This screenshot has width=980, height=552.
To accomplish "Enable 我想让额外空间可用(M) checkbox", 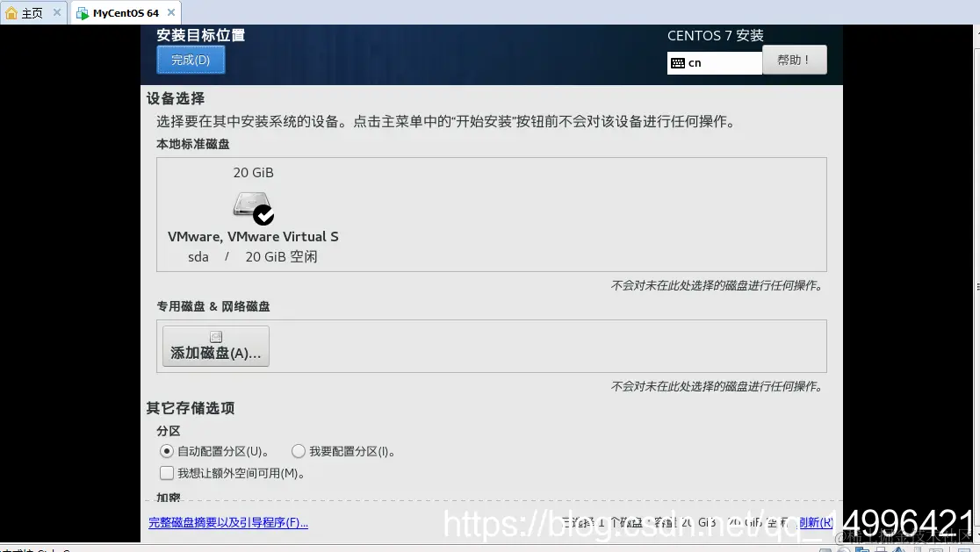I will tap(167, 473).
